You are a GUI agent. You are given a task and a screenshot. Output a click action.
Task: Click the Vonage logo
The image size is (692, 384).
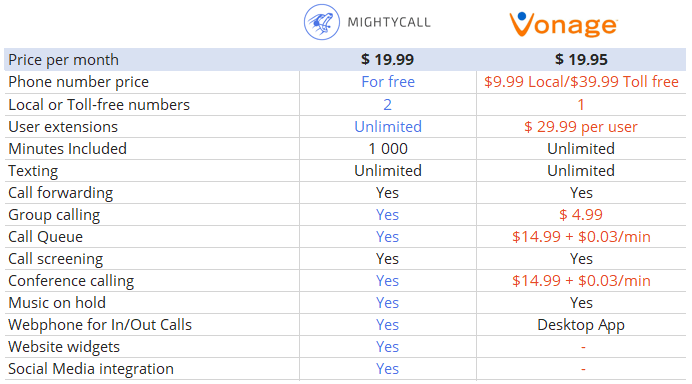click(x=564, y=24)
